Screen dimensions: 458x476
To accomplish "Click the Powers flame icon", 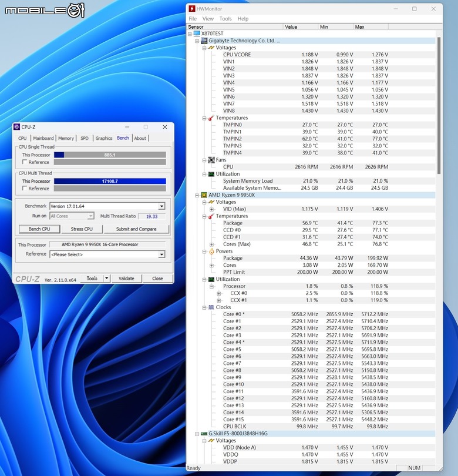I will coord(211,251).
